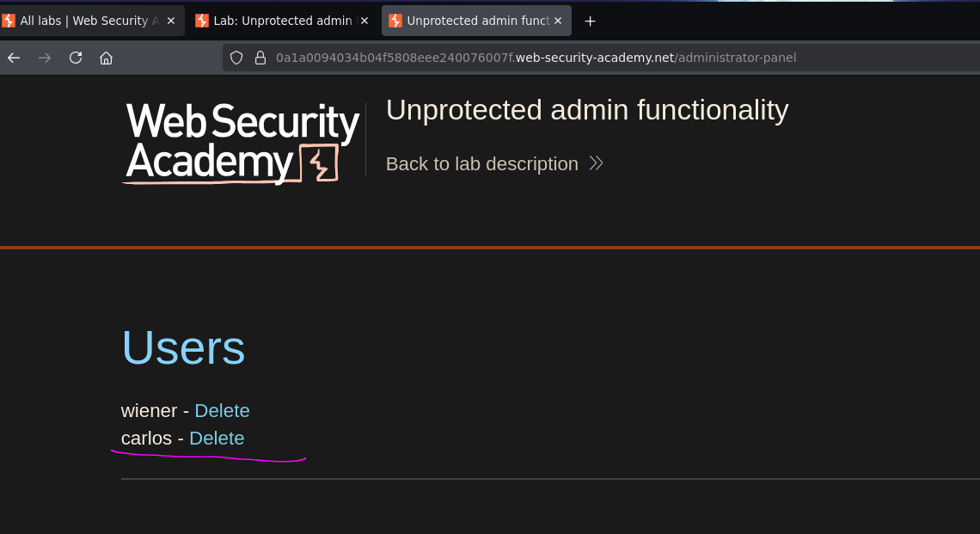Screen dimensions: 980x534
Task: Delete the wiener user
Action: 222,411
